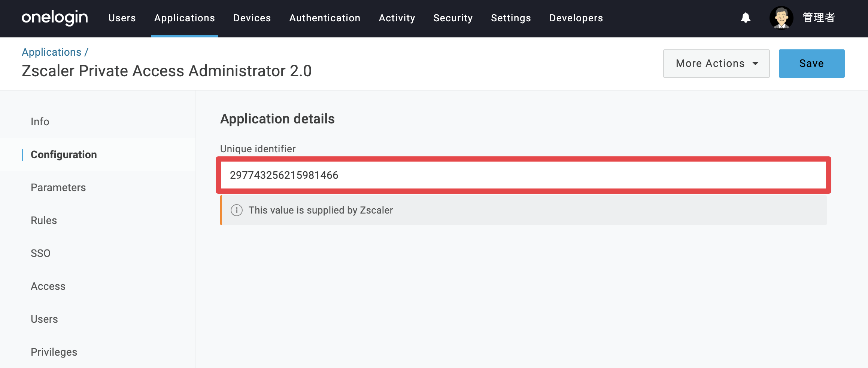
Task: Switch to the Parameters sidebar tab
Action: click(x=58, y=187)
